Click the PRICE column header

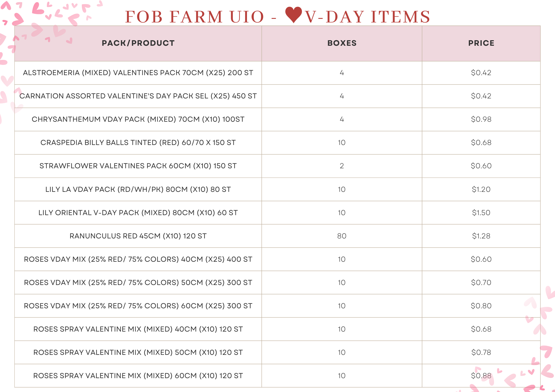(481, 43)
